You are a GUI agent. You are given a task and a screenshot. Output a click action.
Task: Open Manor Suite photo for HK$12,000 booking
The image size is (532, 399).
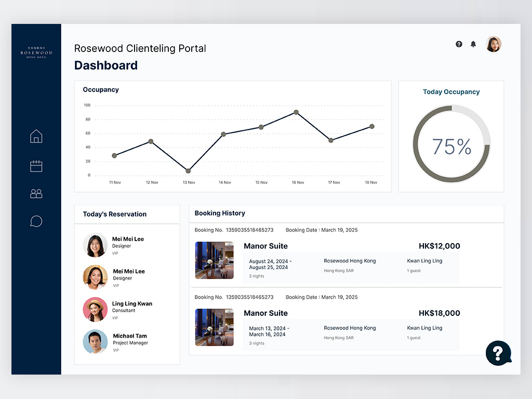(215, 260)
